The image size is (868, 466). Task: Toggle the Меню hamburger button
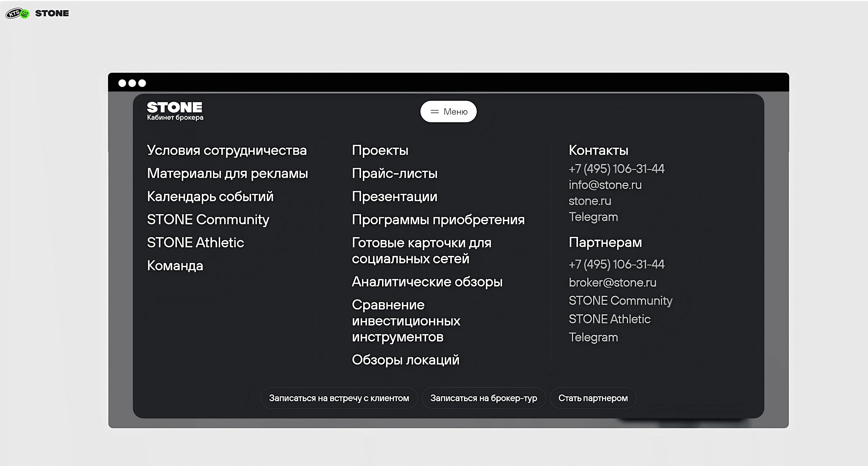448,112
